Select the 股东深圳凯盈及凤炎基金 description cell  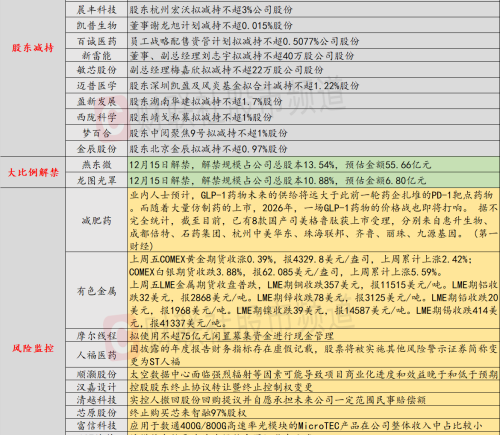pos(314,86)
